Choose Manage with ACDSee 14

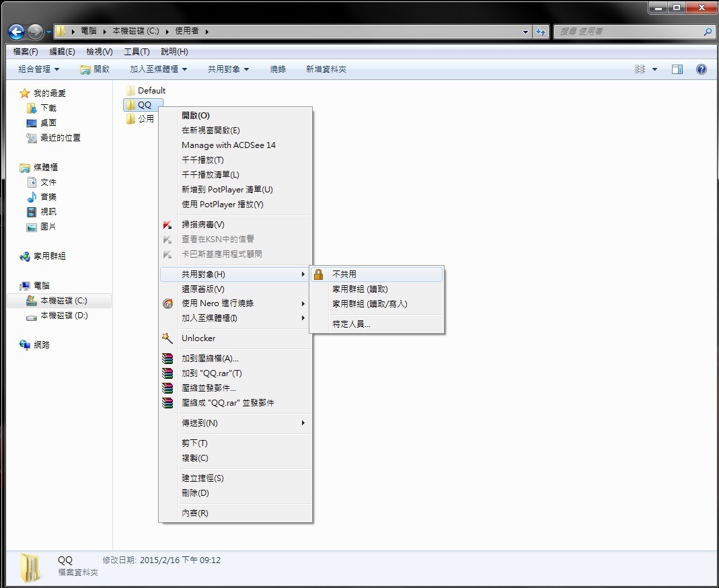click(x=235, y=145)
